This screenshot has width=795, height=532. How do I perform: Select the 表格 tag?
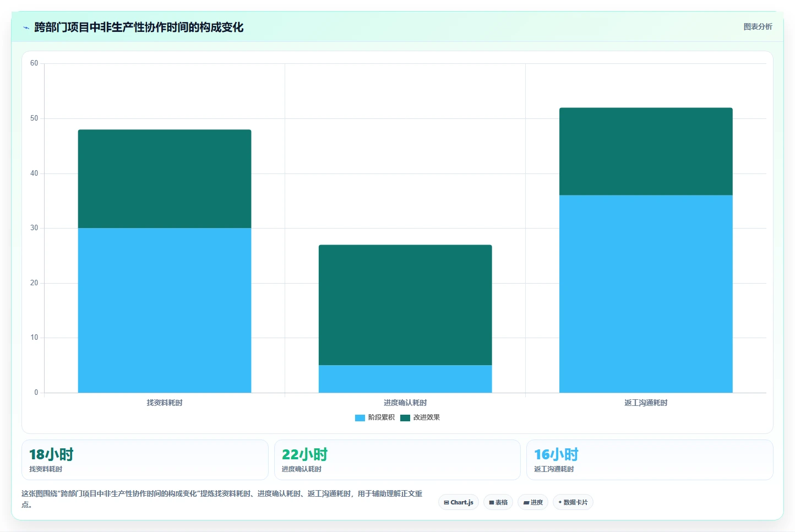tap(498, 502)
